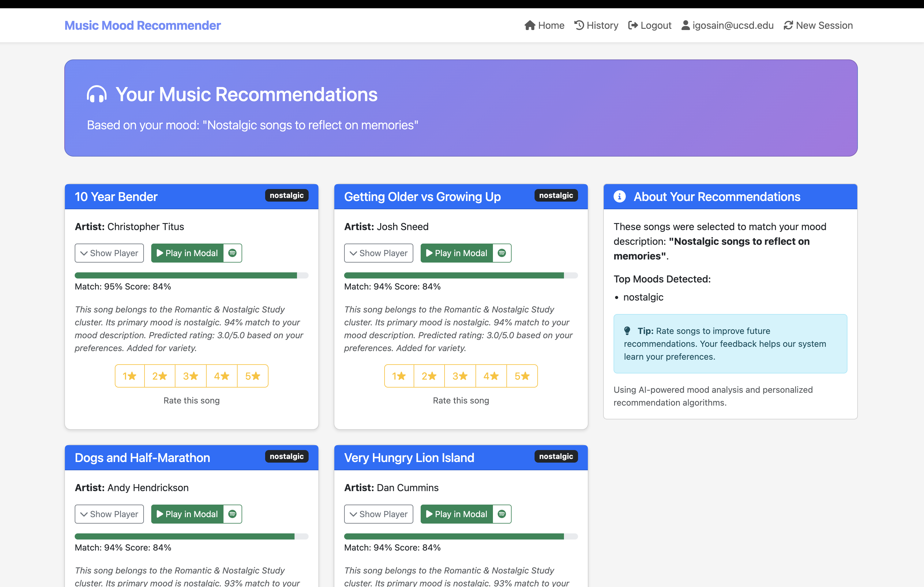
Task: Expand Show Player on Very Hungry Lion Island
Action: click(378, 514)
